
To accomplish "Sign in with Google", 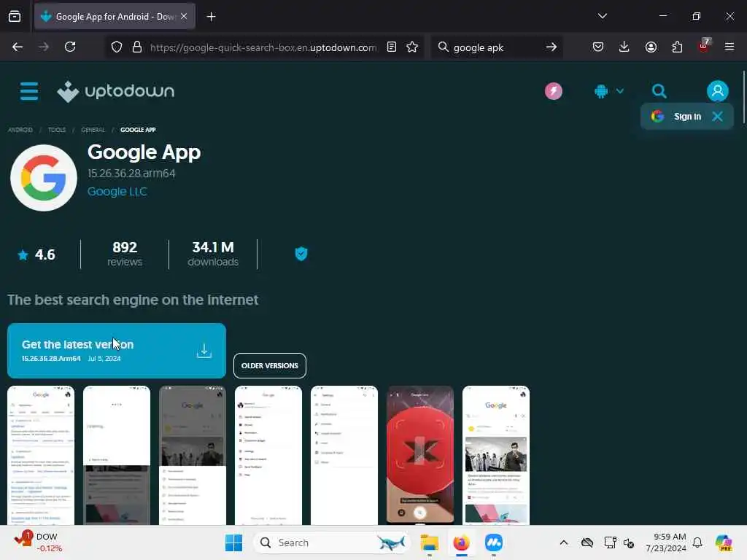I will click(x=676, y=116).
